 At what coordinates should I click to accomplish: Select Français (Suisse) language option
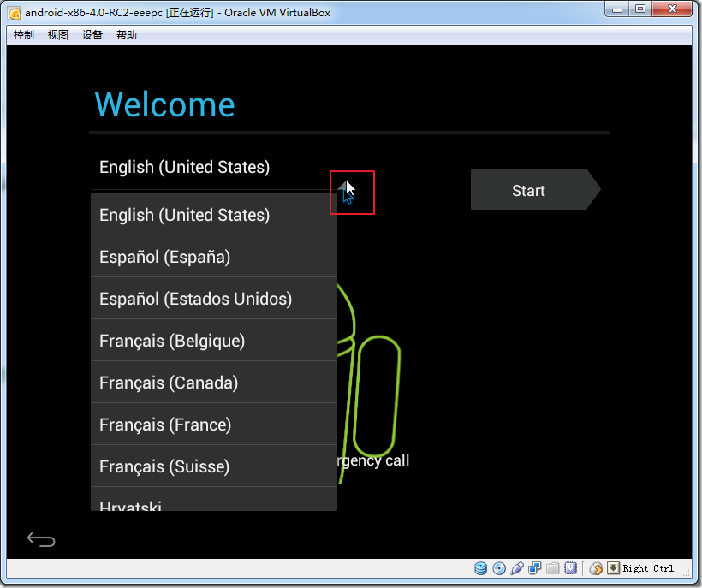tap(213, 466)
